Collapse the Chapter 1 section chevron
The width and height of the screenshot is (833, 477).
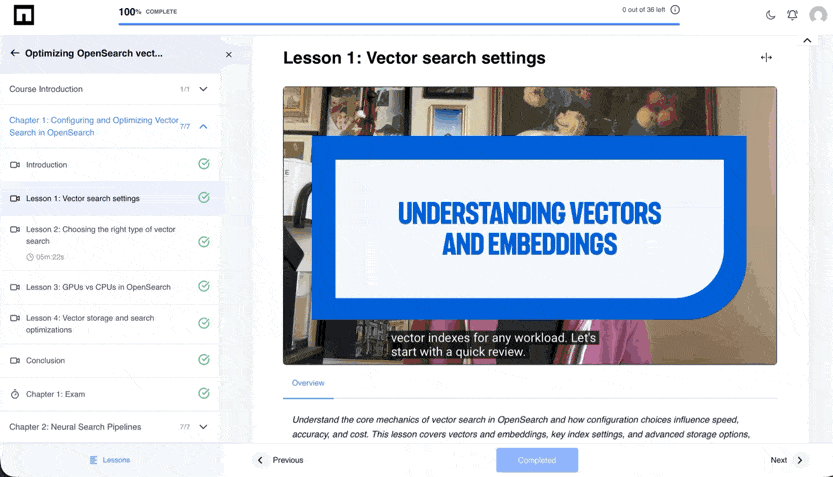coord(203,126)
